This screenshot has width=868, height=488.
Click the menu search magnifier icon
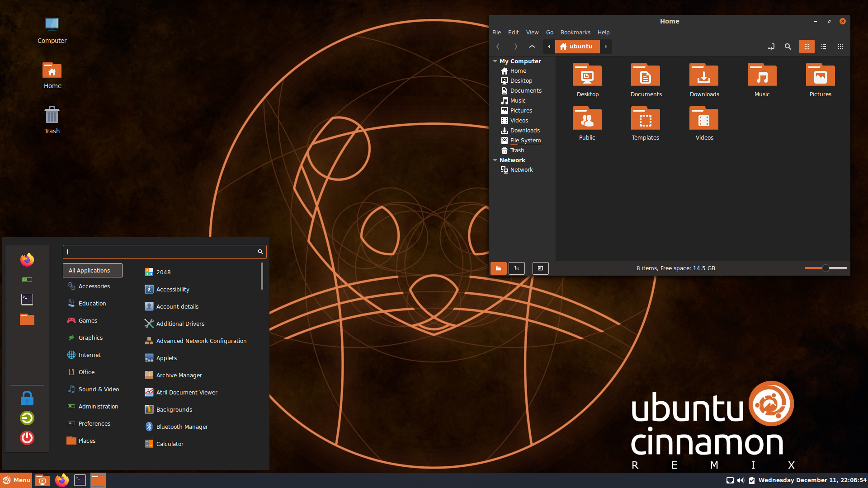coord(260,252)
